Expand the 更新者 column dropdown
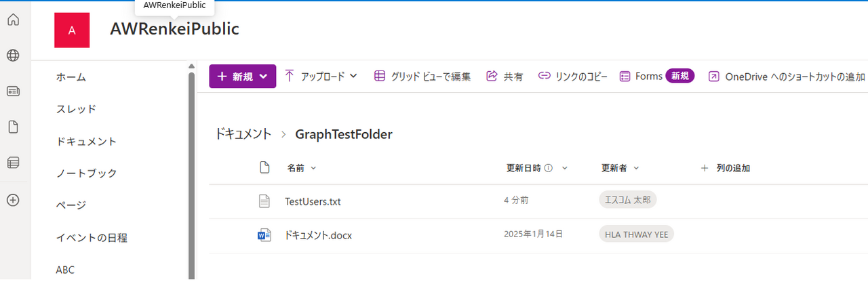Screen dimensions: 868x288 (x=620, y=168)
